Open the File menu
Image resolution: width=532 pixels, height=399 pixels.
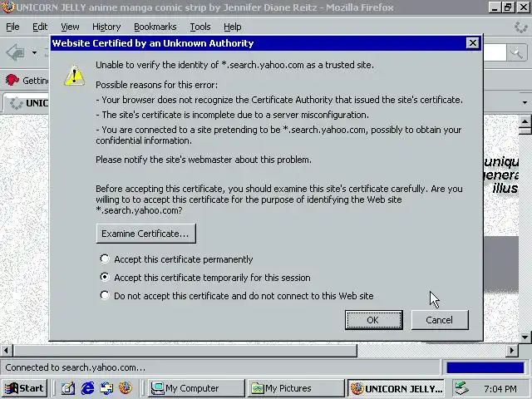(12, 27)
